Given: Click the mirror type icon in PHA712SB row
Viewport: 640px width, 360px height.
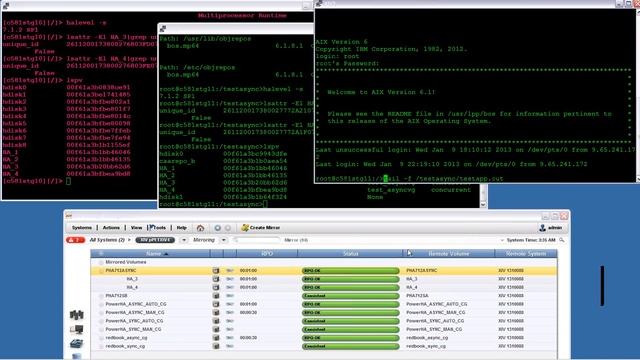Looking at the screenshot, I should [x=216, y=296].
